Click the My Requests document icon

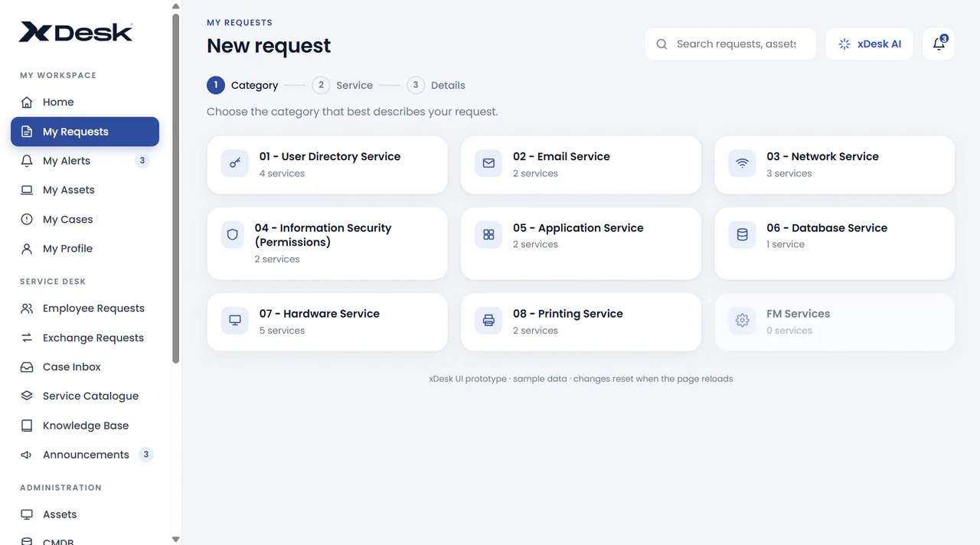click(x=27, y=132)
